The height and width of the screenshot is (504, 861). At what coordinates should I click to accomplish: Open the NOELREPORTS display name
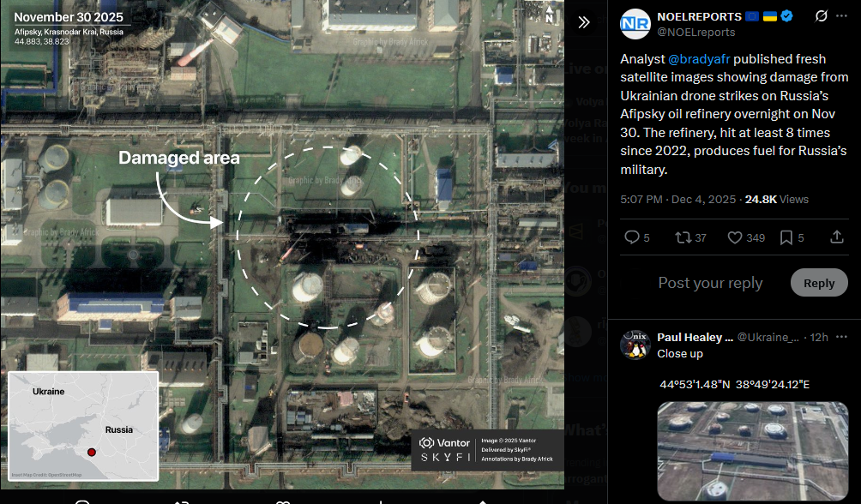pyautogui.click(x=699, y=16)
